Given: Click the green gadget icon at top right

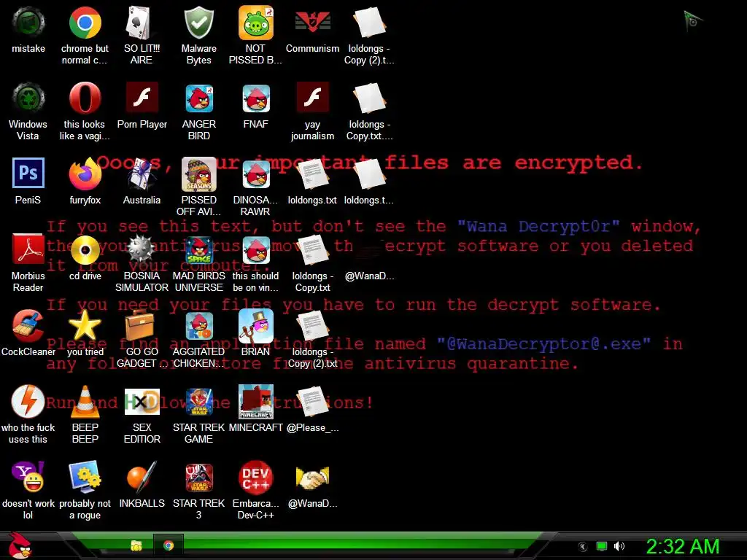Looking at the screenshot, I should coord(693,21).
